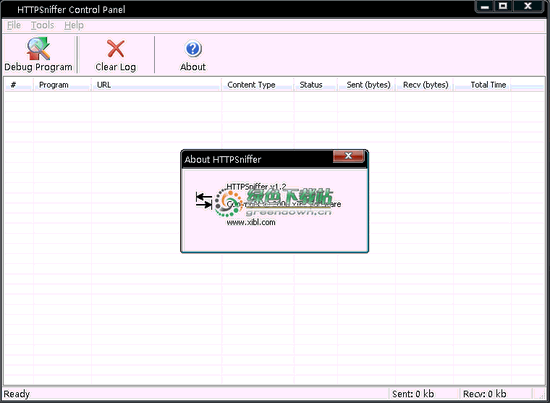The width and height of the screenshot is (550, 403).
Task: Open About via blue question mark icon
Action: click(x=193, y=54)
